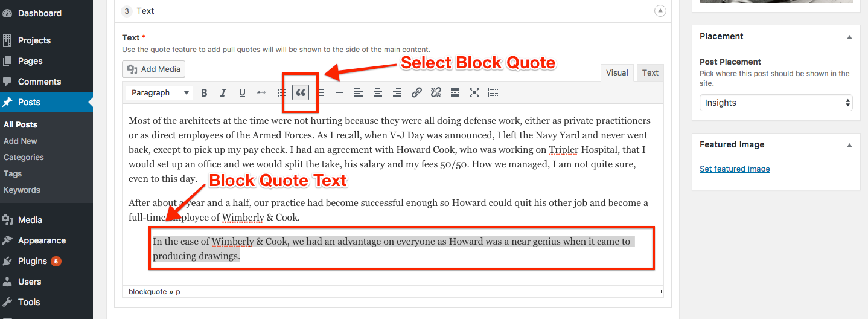This screenshot has width=868, height=319.
Task: Align text to the center
Action: pos(377,93)
